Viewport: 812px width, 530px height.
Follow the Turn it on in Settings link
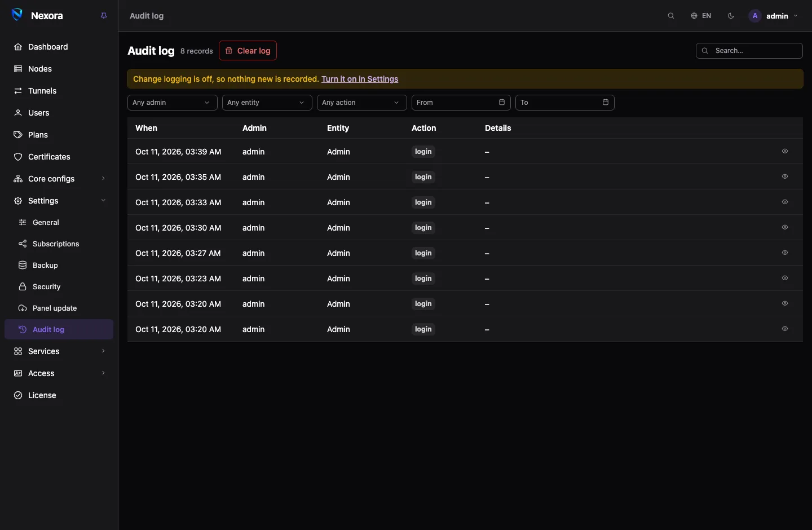[360, 79]
